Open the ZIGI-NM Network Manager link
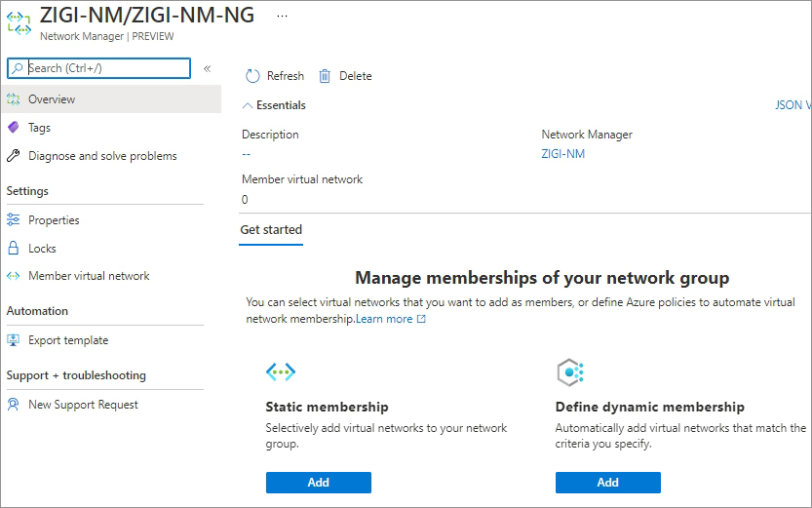The image size is (812, 508). [x=562, y=154]
